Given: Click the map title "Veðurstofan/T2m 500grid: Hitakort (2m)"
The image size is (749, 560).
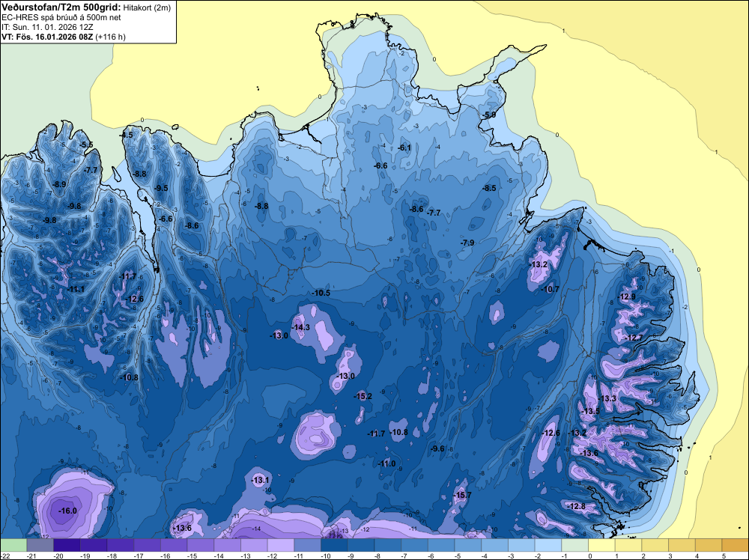Looking at the screenshot, I should (x=86, y=7).
